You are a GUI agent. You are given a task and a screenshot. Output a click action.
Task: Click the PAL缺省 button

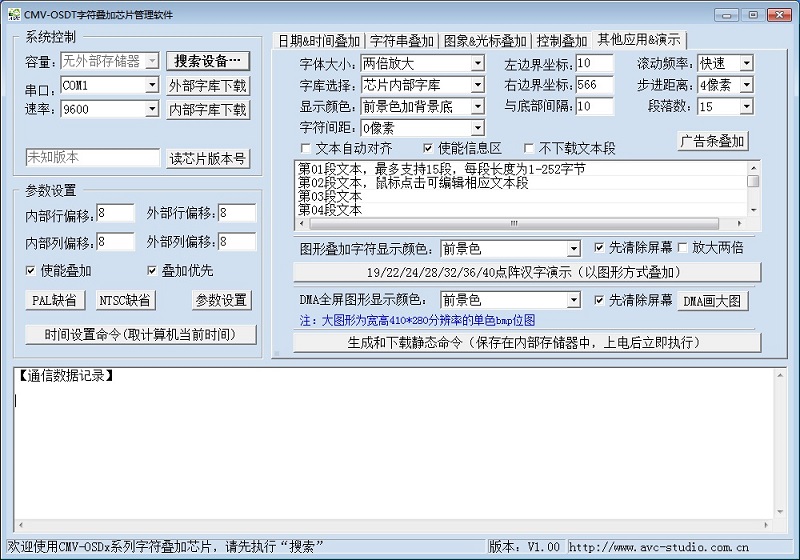54,300
